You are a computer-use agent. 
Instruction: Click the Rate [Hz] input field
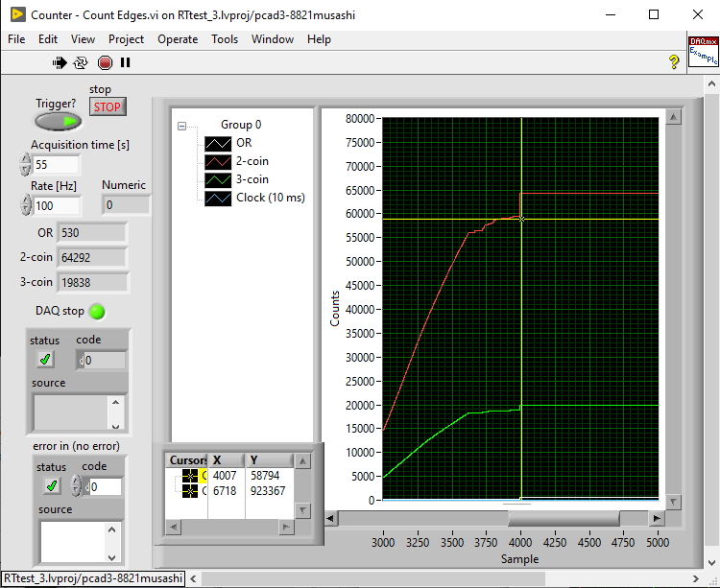point(57,205)
